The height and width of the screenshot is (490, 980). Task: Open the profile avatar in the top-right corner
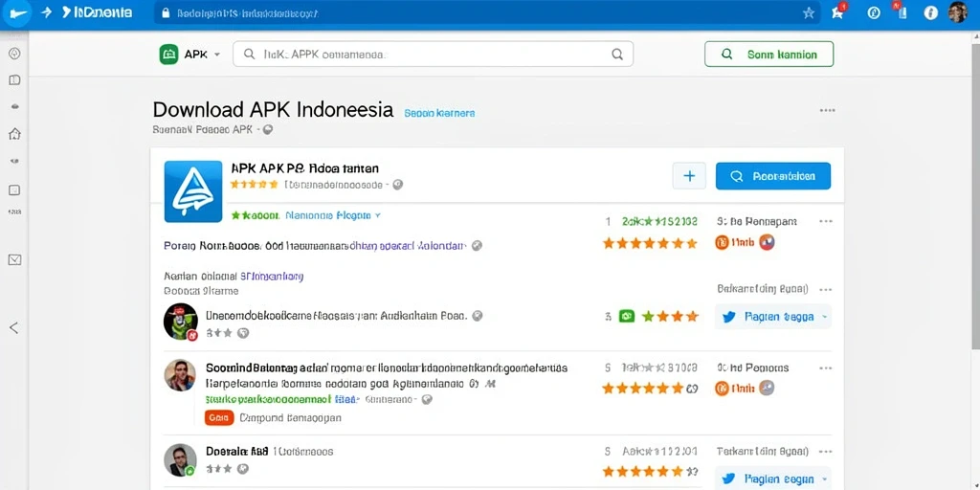(x=957, y=11)
